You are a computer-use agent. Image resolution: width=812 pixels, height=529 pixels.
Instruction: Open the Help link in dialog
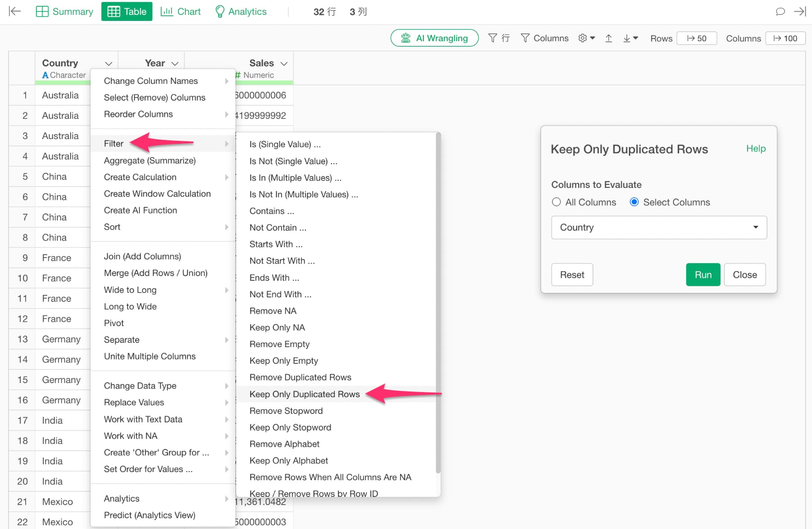click(x=756, y=149)
